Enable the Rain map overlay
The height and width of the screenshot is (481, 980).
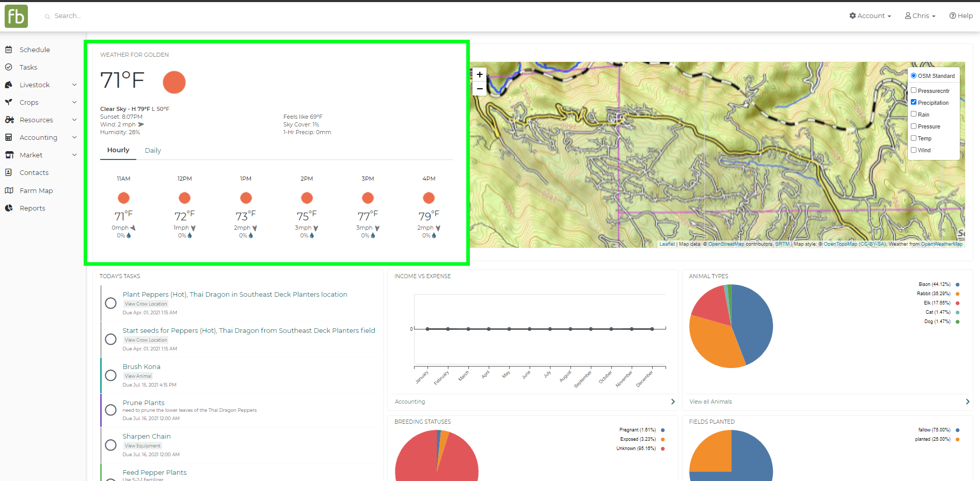tap(913, 114)
